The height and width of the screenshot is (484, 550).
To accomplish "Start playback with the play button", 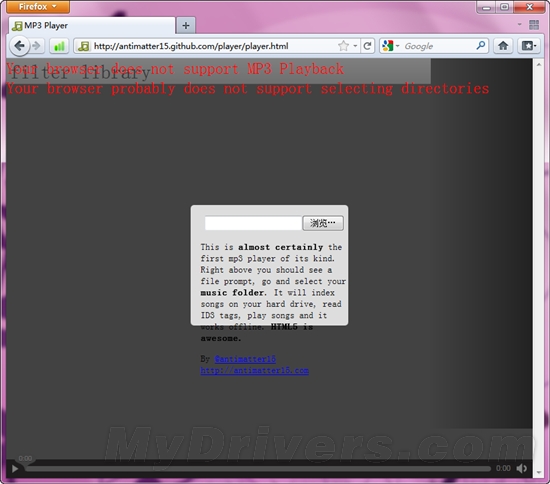I will [15, 469].
